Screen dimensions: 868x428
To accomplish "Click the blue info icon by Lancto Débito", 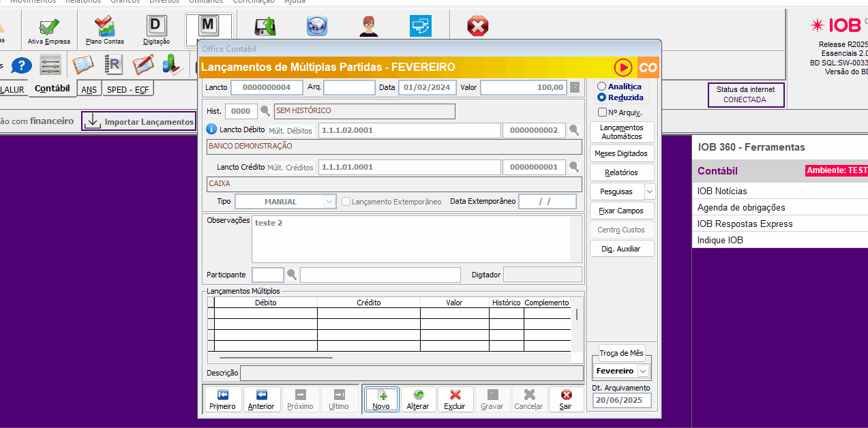I will [x=211, y=129].
